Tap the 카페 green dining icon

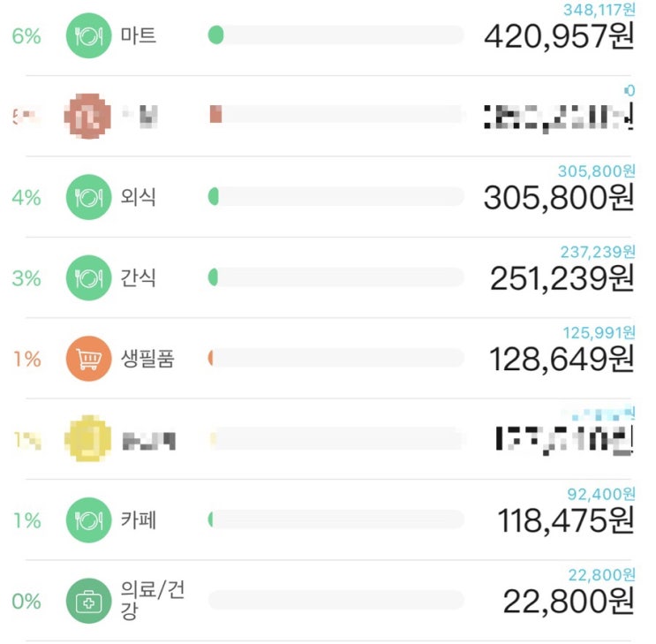88,519
